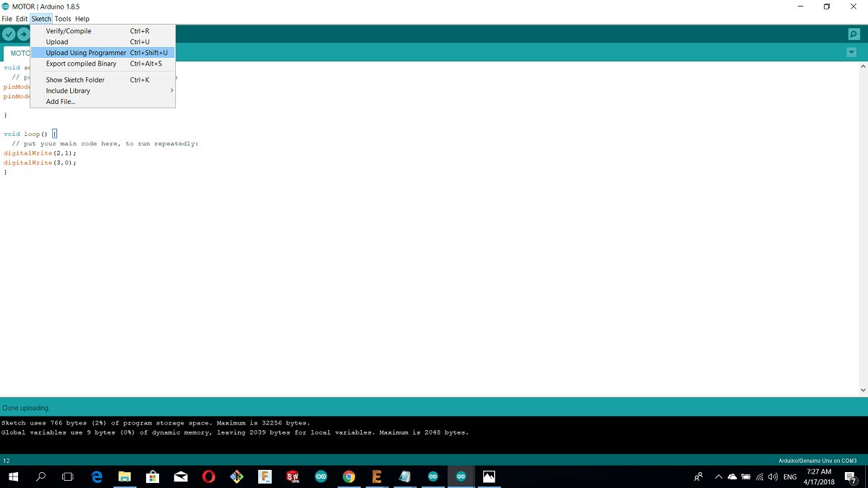Screen dimensions: 868x488
Task: Select Show Sketch Folder
Action: coord(103,80)
